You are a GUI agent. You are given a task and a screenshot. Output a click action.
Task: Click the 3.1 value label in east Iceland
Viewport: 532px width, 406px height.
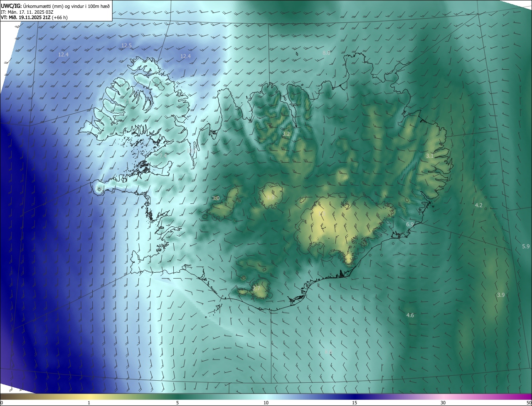430,156
